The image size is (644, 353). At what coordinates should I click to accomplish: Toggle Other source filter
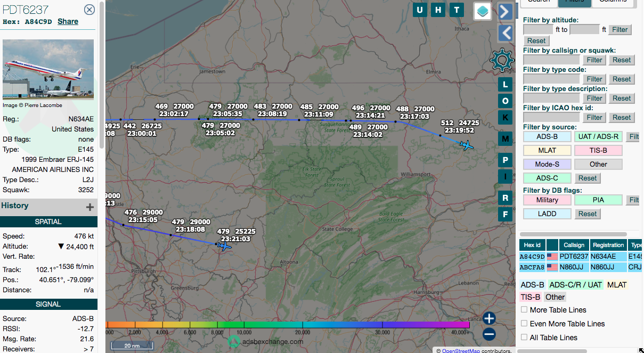tap(598, 164)
